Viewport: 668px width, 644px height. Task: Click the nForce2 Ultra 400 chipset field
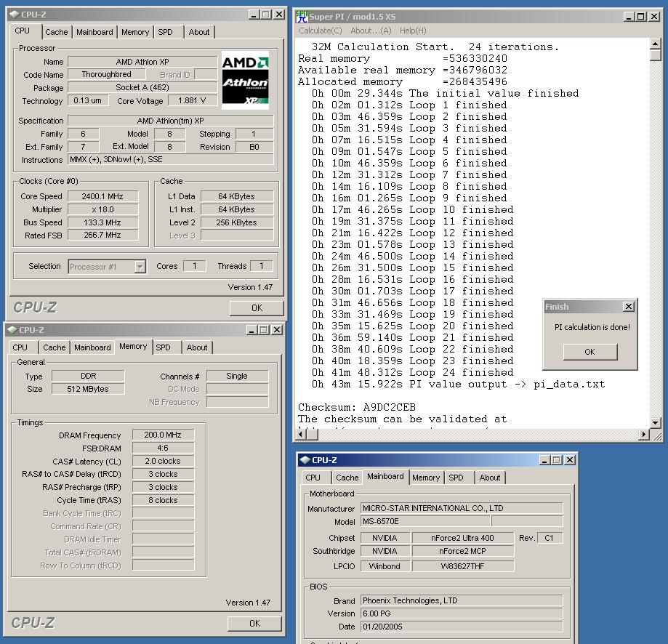463,538
